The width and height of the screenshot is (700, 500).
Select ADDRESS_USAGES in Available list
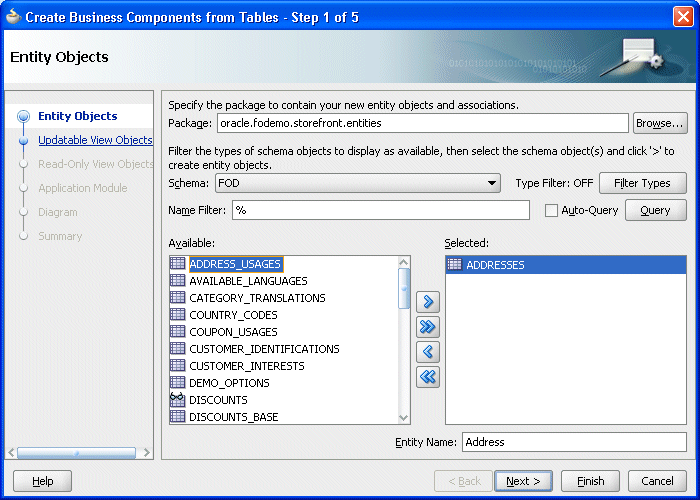pyautogui.click(x=235, y=264)
